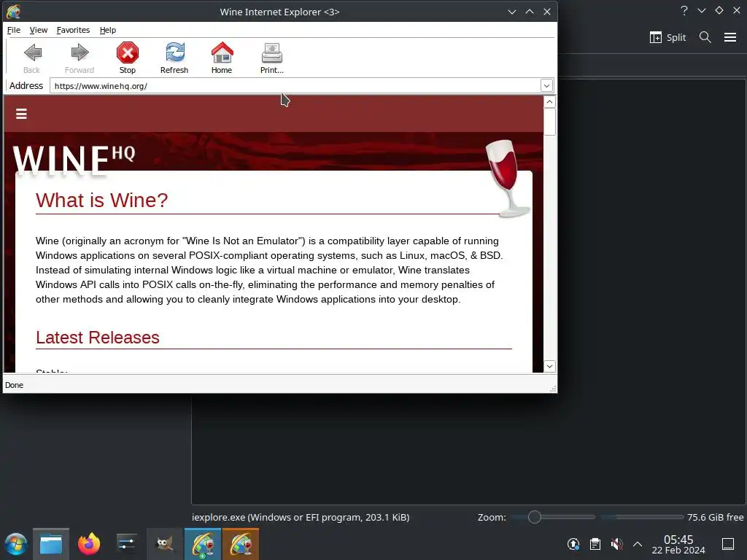Expand the Address bar dropdown arrow
The height and width of the screenshot is (560, 747).
point(546,86)
